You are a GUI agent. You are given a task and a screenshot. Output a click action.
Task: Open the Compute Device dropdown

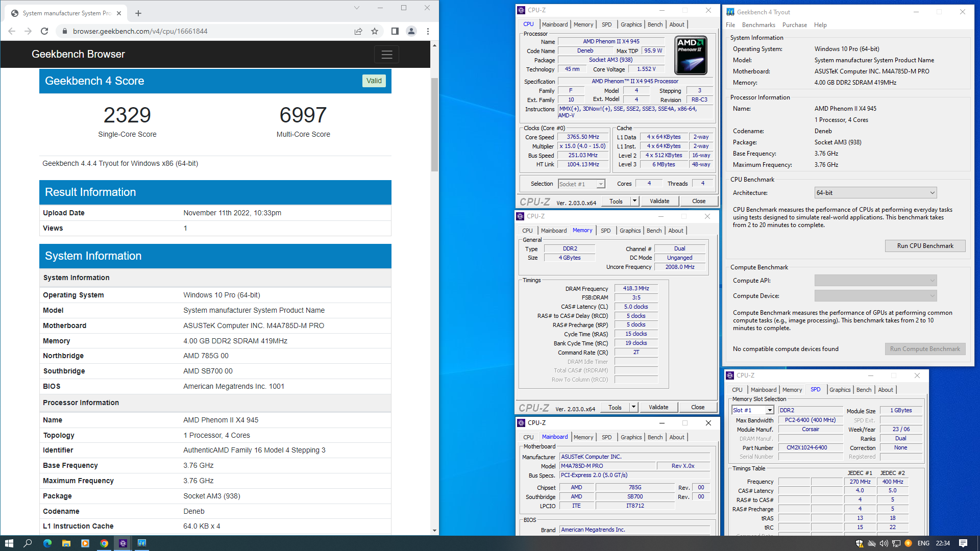coord(876,296)
